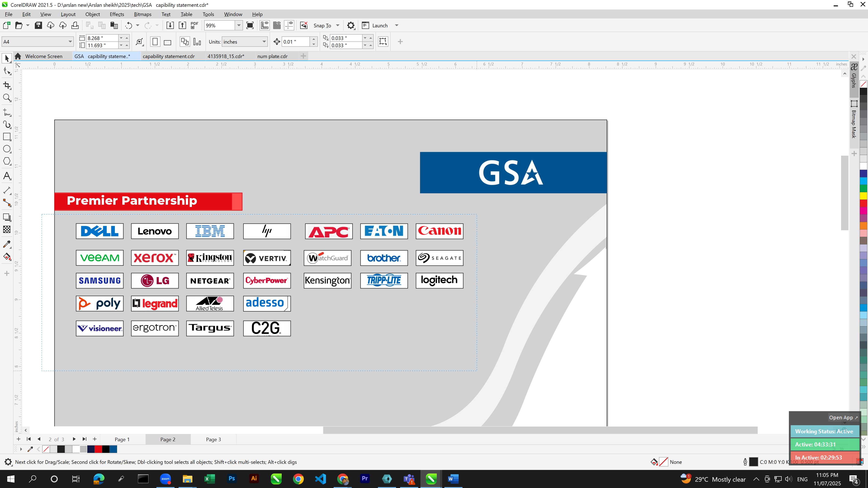Select the Ellipse tool
The width and height of the screenshot is (868, 488).
[7, 149]
